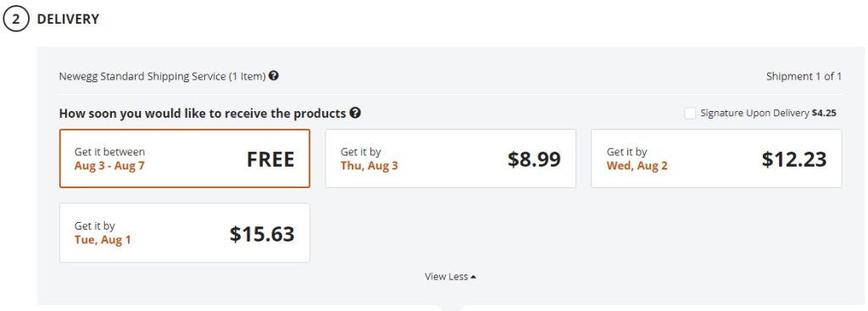Click 'Newegg Standard Shipping Service (1 Item)' text
This screenshot has width=868, height=311.
162,76
